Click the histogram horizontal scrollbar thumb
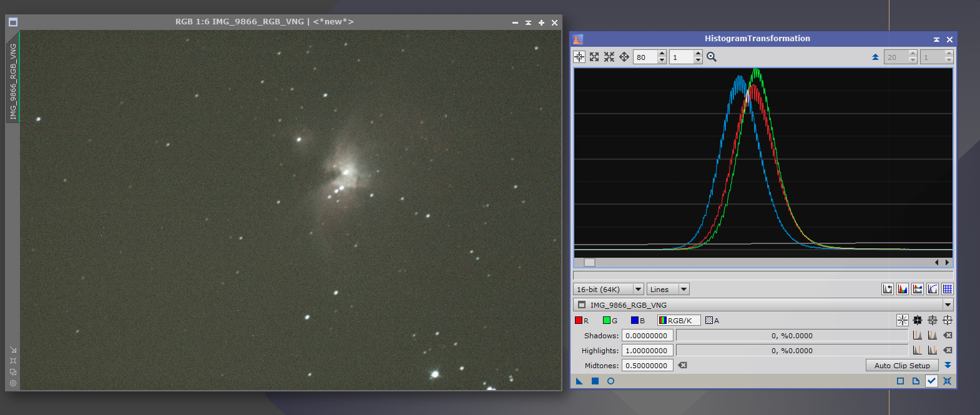The height and width of the screenshot is (415, 980). [x=589, y=263]
